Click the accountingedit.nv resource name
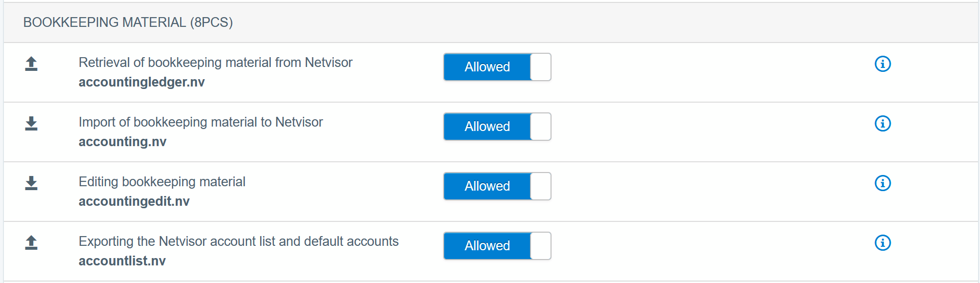 click(134, 201)
